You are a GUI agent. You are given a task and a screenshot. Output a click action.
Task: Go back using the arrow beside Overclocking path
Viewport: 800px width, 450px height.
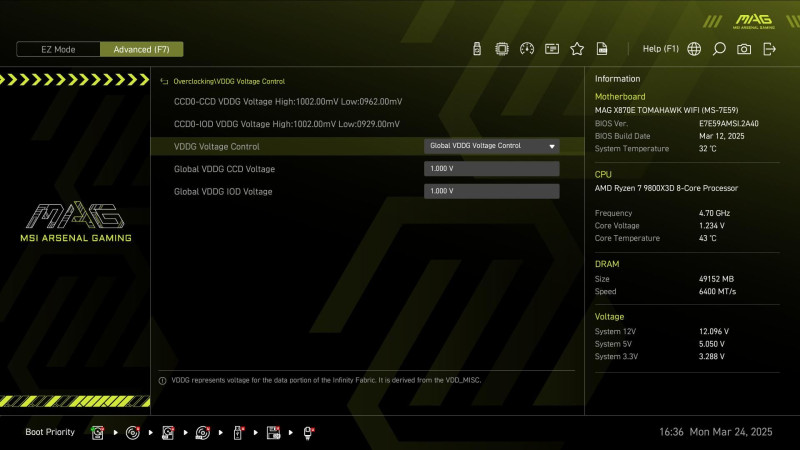coord(164,82)
